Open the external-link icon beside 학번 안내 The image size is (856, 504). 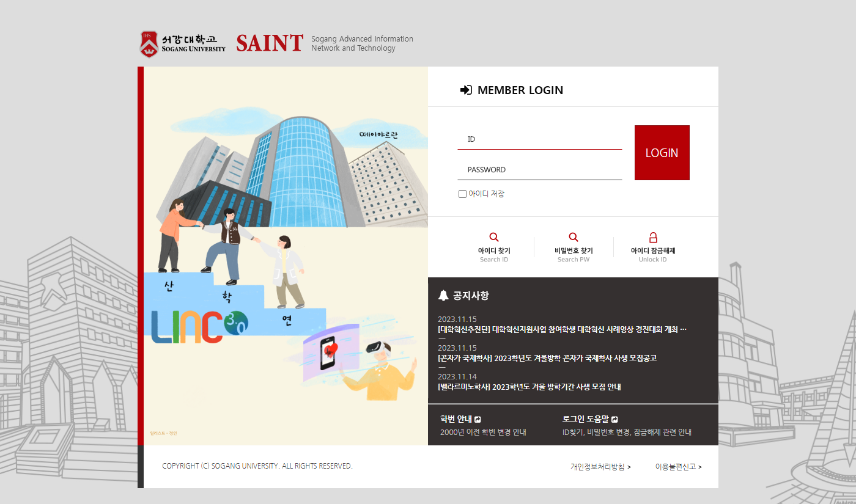click(x=478, y=419)
